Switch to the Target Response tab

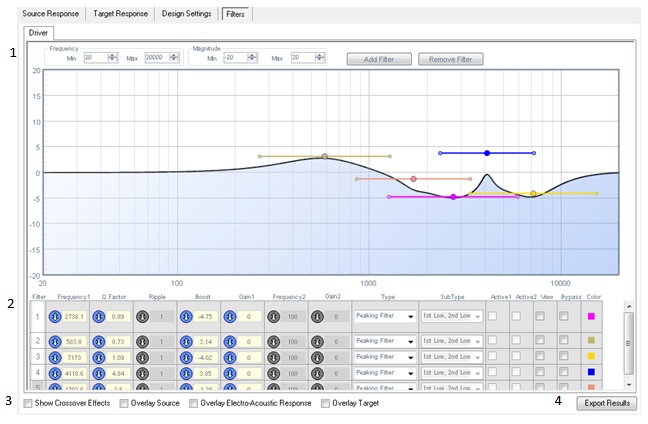(x=120, y=14)
